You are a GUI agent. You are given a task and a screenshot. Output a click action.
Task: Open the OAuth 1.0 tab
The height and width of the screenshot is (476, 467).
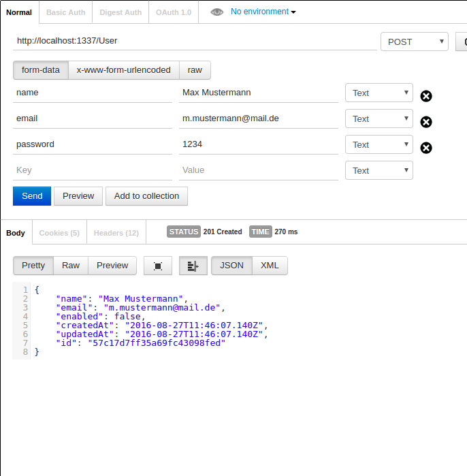(173, 12)
